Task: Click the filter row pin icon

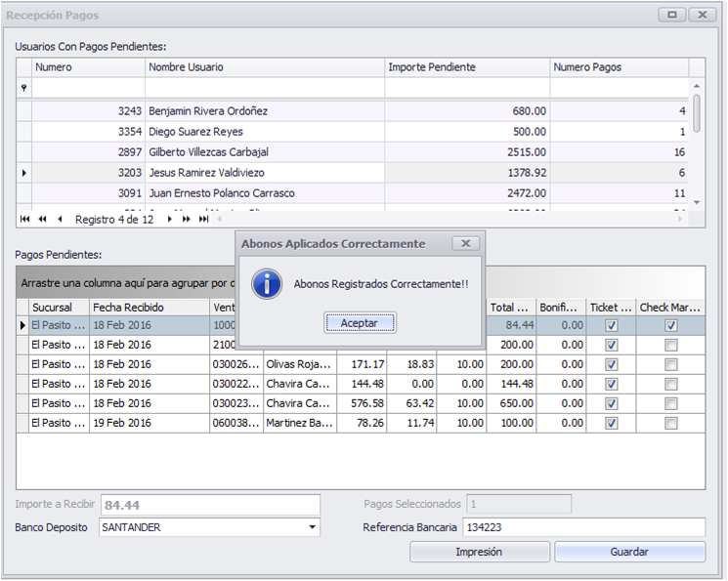Action: [24, 88]
